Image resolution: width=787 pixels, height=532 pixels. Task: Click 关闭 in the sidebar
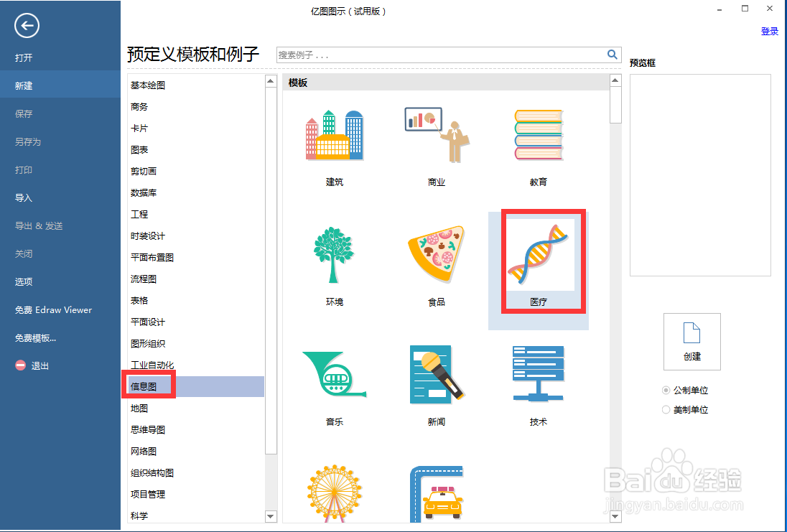click(24, 254)
